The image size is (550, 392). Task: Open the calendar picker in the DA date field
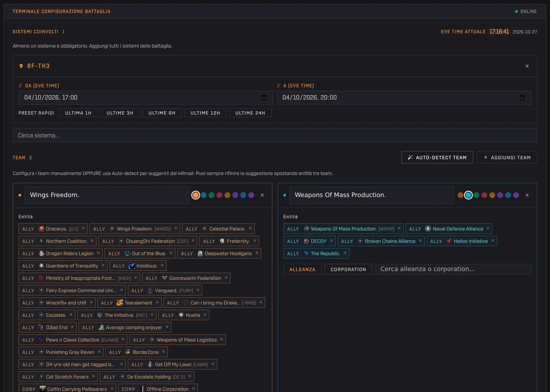264,98
